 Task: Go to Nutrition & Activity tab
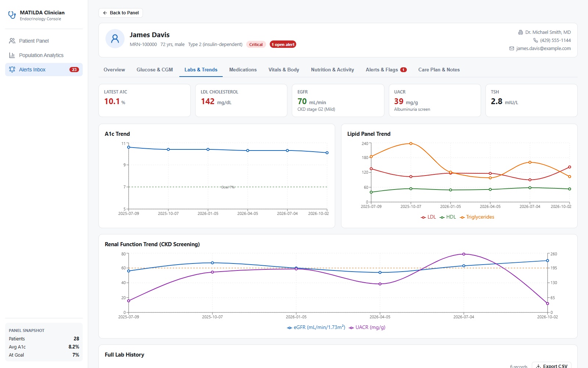[333, 70]
